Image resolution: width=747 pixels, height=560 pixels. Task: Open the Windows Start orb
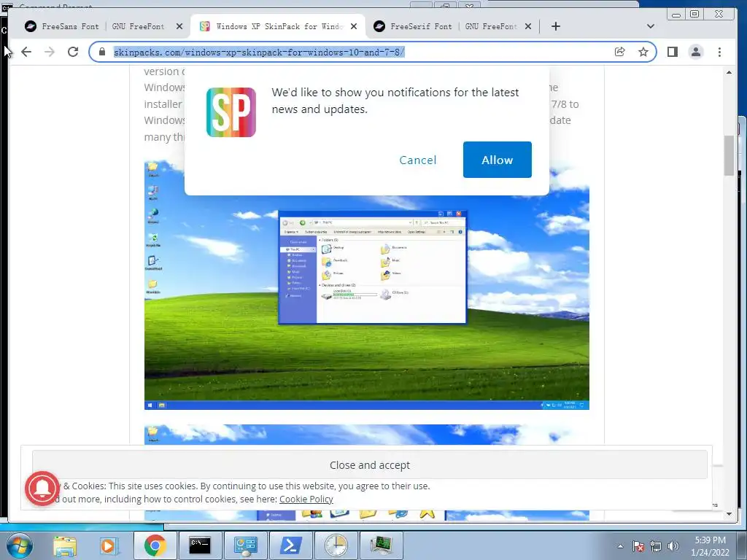(x=18, y=545)
